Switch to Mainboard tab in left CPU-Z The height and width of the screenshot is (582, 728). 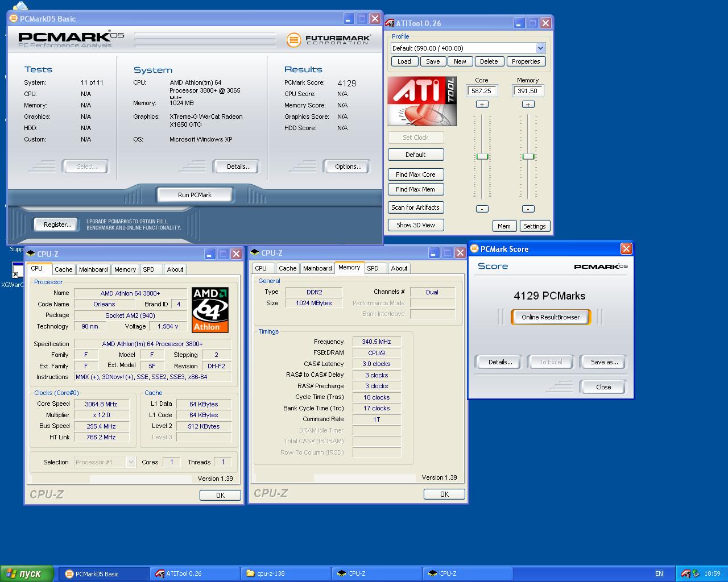pos(93,269)
